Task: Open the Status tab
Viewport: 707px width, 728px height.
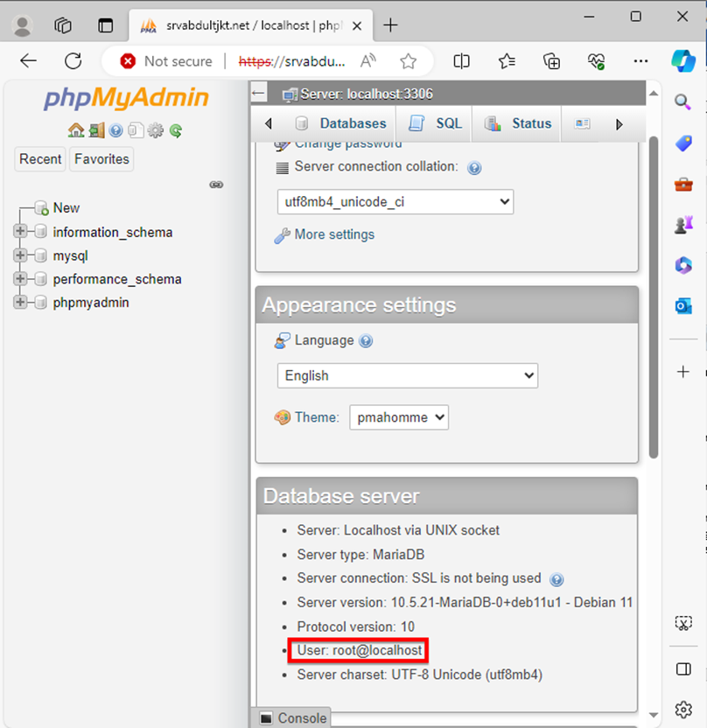Action: [518, 123]
